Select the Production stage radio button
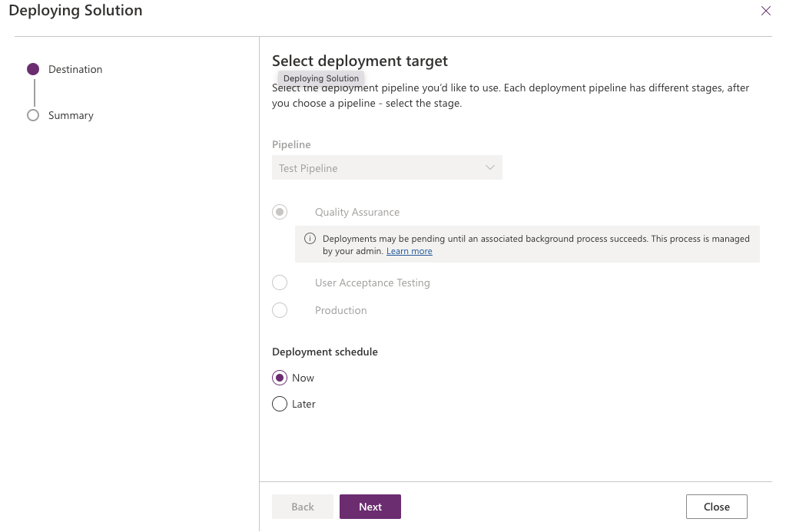 coord(280,310)
